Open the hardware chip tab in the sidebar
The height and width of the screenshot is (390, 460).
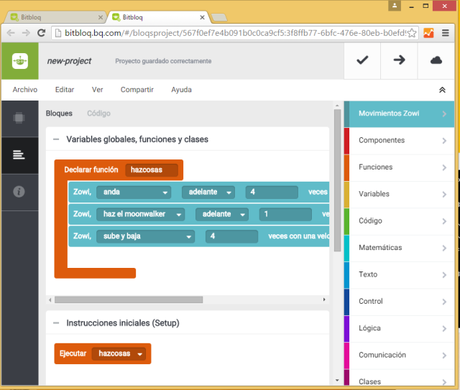point(19,118)
